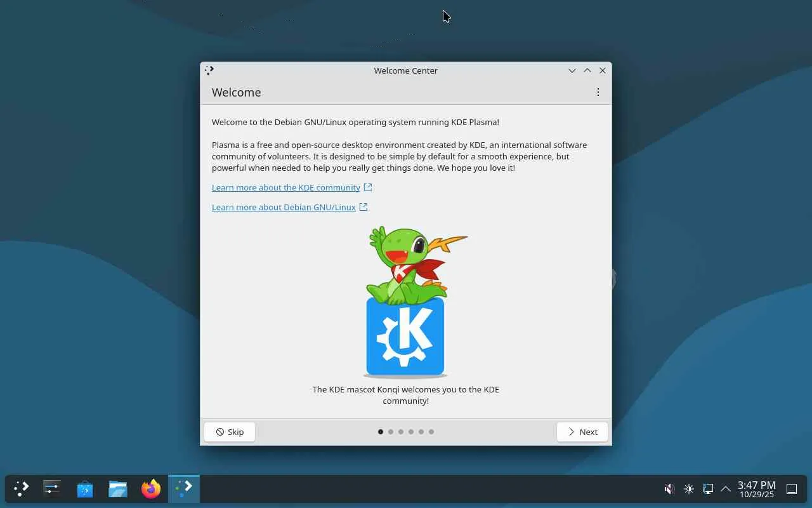Click the paragraph starting "Plasma is a free"

click(400, 156)
